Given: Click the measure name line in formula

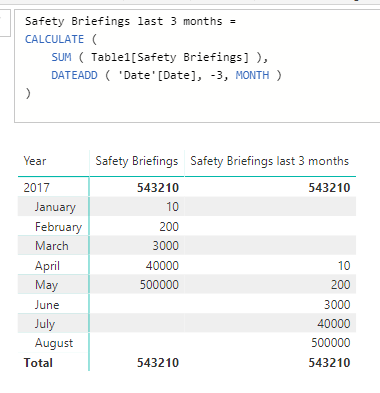Looking at the screenshot, I should pos(130,21).
